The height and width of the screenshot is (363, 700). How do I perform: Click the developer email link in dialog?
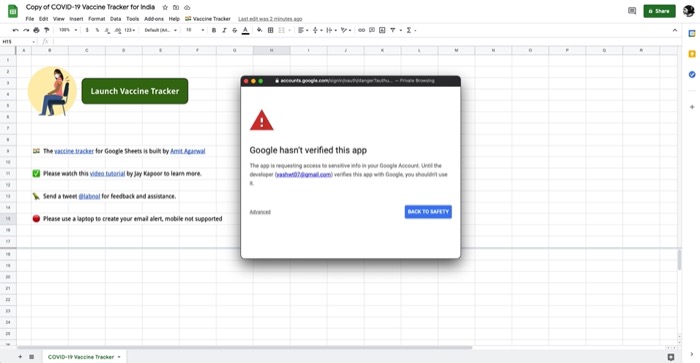[304, 174]
